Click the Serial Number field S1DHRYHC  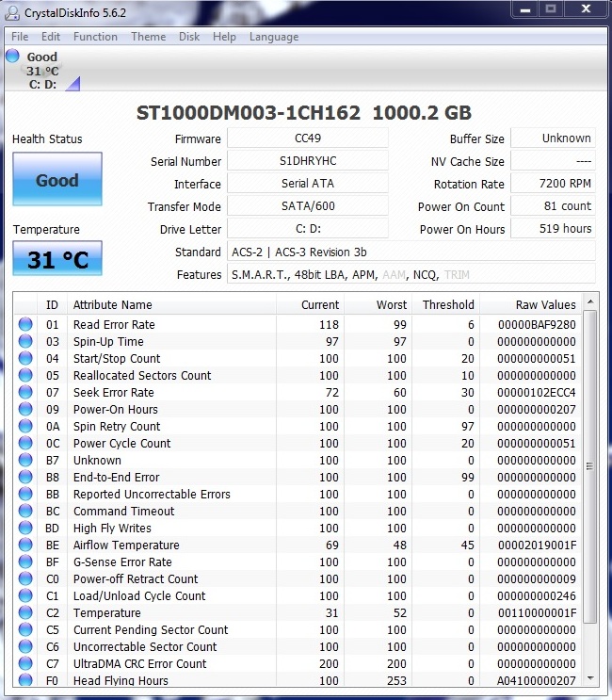point(308,161)
